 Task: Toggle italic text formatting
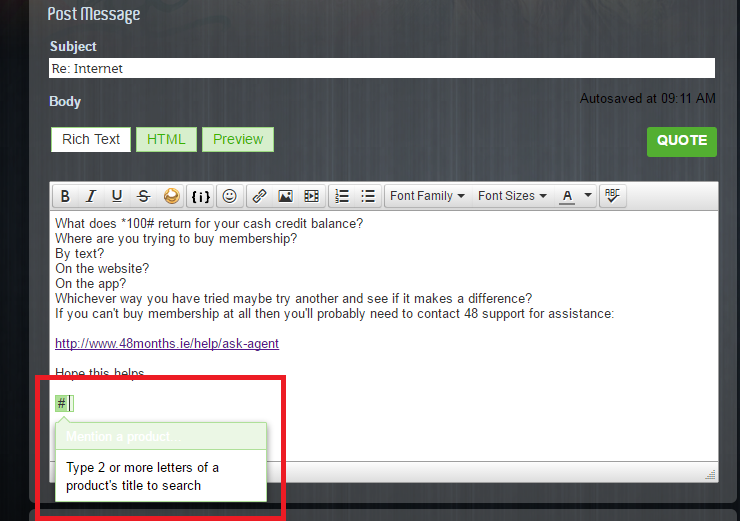(x=91, y=196)
